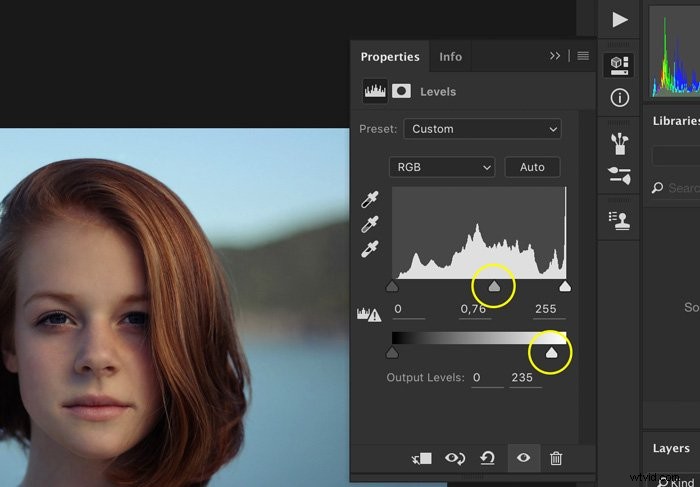This screenshot has height=487, width=700.
Task: Click the shadow input field showing 0
Action: tap(409, 309)
